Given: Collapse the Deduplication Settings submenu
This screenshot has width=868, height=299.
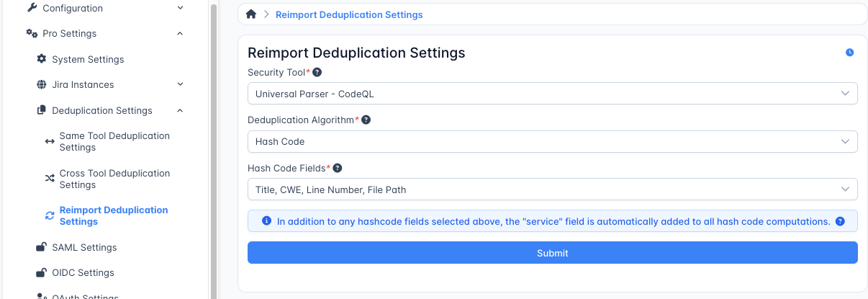Looking at the screenshot, I should click(180, 111).
